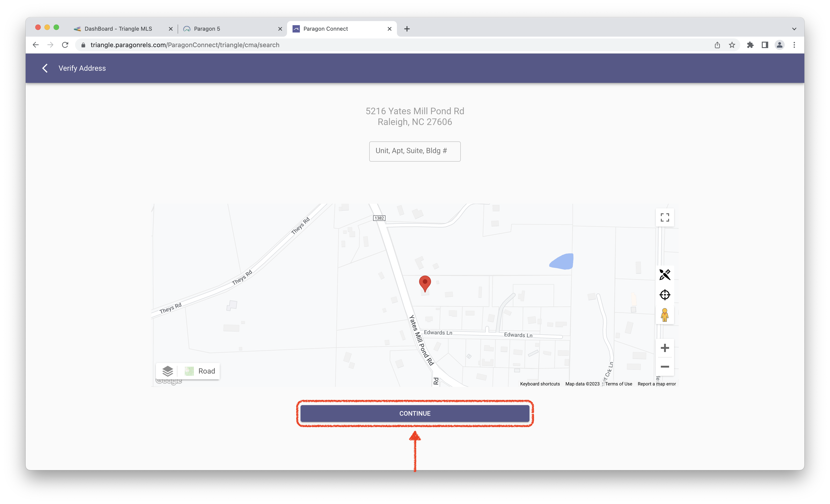Expand the tab search dropdown arrow
830x504 pixels.
794,29
